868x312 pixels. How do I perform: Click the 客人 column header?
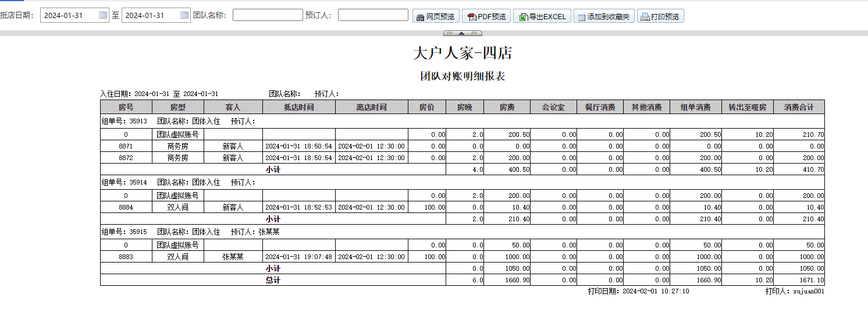click(x=233, y=107)
